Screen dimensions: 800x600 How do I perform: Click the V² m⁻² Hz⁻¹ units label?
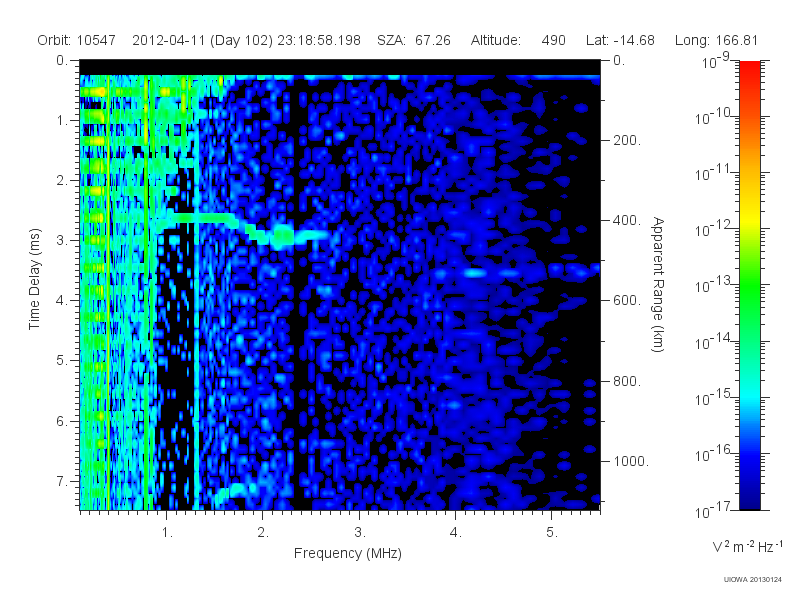point(747,546)
